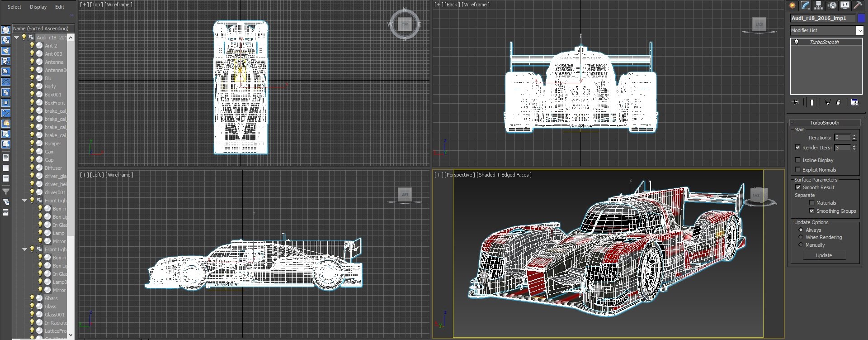Click the funnel filter icon in Scene Explorer
The image size is (868, 340).
[6, 192]
